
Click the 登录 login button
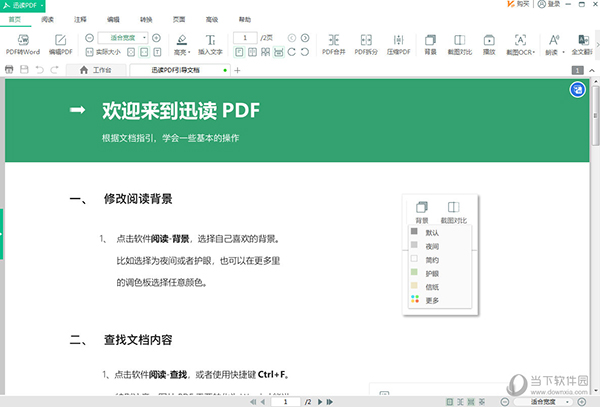[549, 4]
